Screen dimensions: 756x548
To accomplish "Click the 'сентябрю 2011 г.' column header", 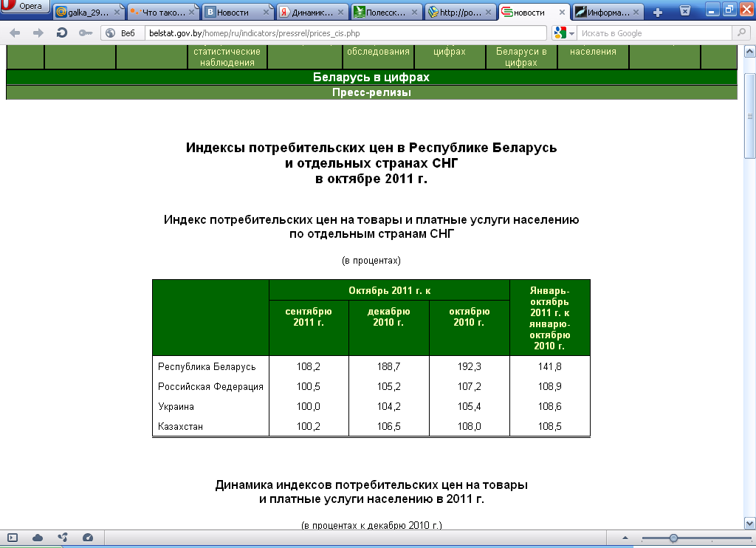I will point(309,317).
